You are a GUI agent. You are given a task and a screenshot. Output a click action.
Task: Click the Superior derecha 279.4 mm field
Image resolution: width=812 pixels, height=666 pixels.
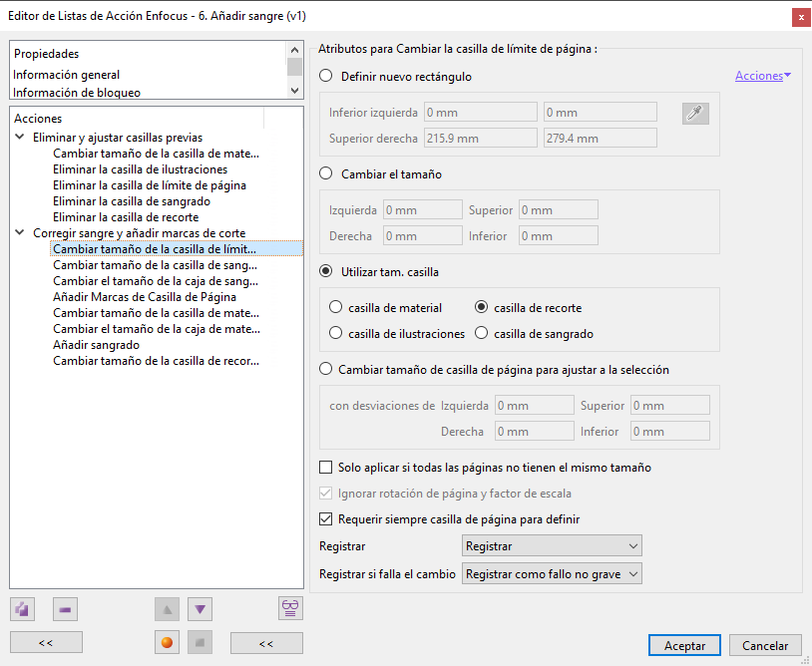coord(601,139)
